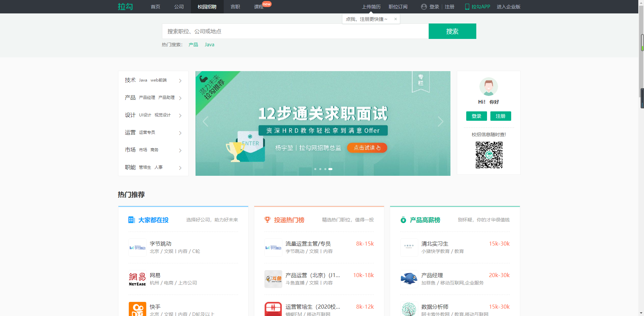Click the 字节跳动 logo beside 流量运营主管/专员
The width and height of the screenshot is (644, 316).
pyautogui.click(x=273, y=248)
